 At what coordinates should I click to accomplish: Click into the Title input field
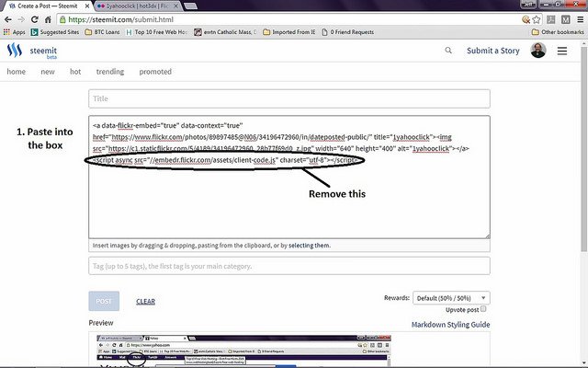pyautogui.click(x=289, y=98)
